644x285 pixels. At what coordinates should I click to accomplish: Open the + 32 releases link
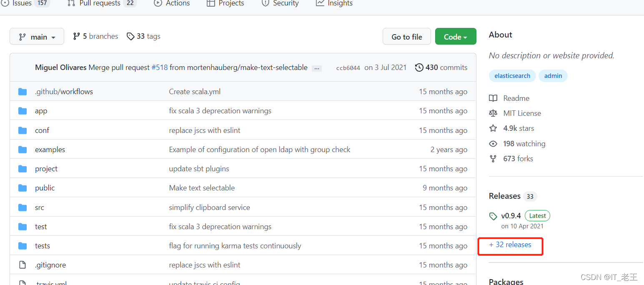(x=510, y=245)
